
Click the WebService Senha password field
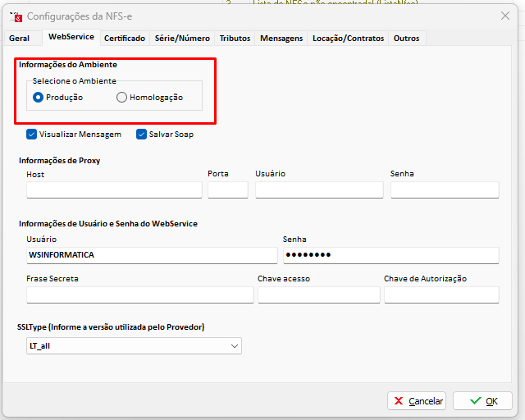pos(390,255)
